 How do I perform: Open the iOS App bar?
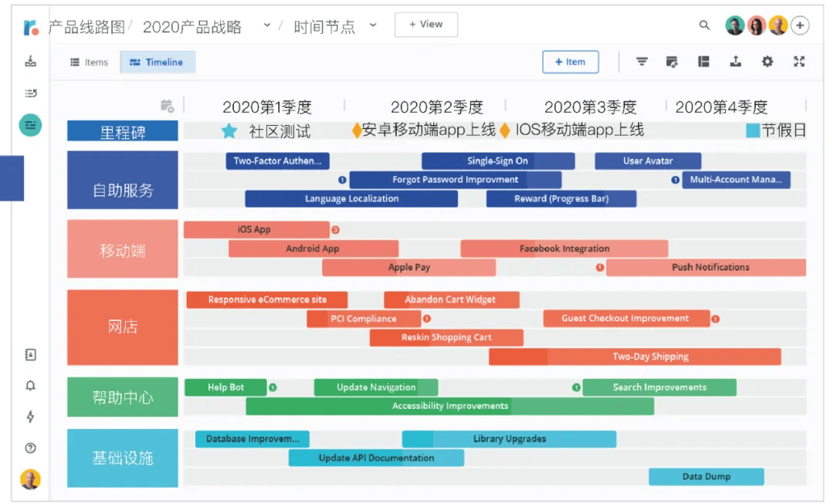pos(256,230)
